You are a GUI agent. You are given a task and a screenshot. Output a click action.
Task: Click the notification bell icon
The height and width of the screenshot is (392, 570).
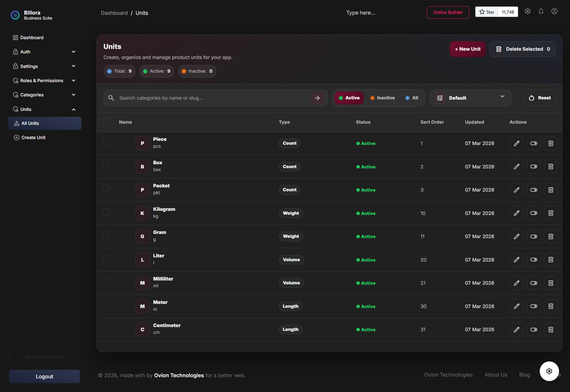(x=541, y=11)
